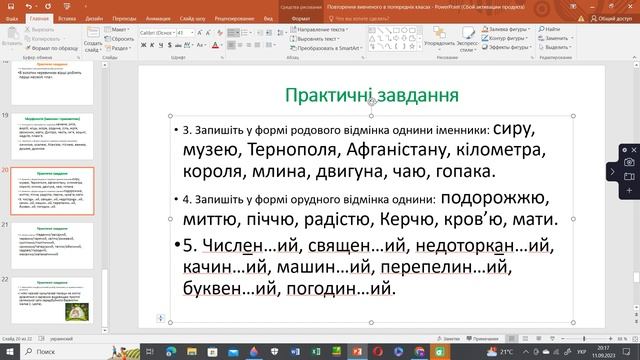This screenshot has height=360, width=640.
Task: Redo the last action with the circular arrow
Action: point(48,6)
